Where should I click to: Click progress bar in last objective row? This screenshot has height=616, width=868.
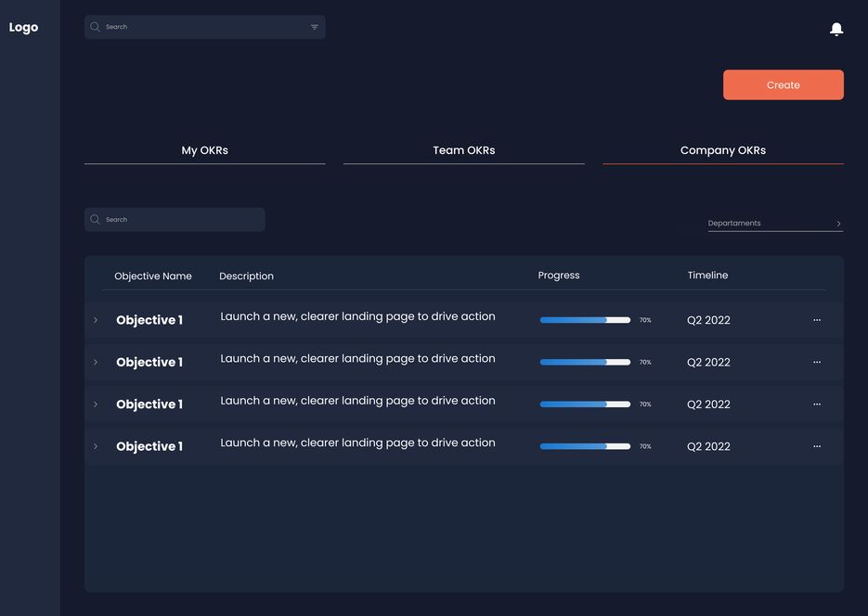(x=585, y=446)
